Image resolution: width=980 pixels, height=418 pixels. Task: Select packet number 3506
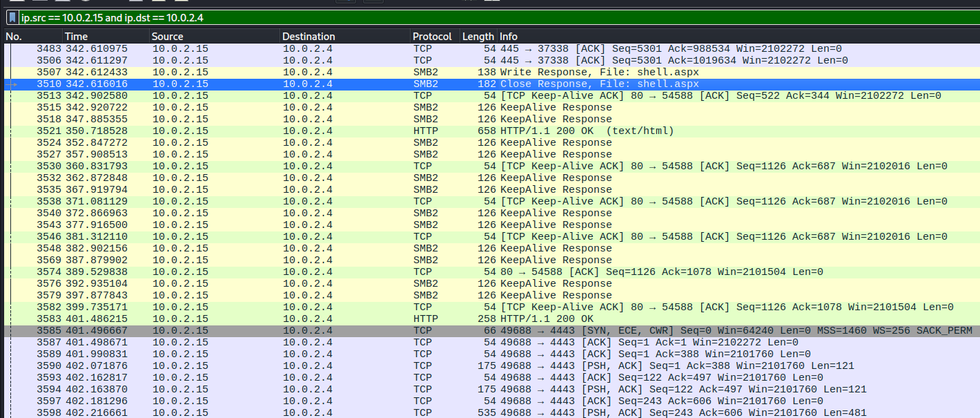(x=491, y=61)
